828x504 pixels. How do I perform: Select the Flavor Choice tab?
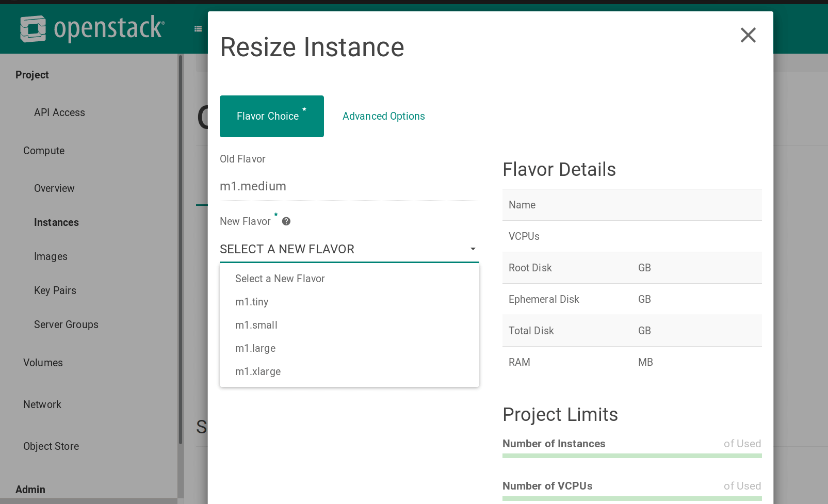pos(271,116)
